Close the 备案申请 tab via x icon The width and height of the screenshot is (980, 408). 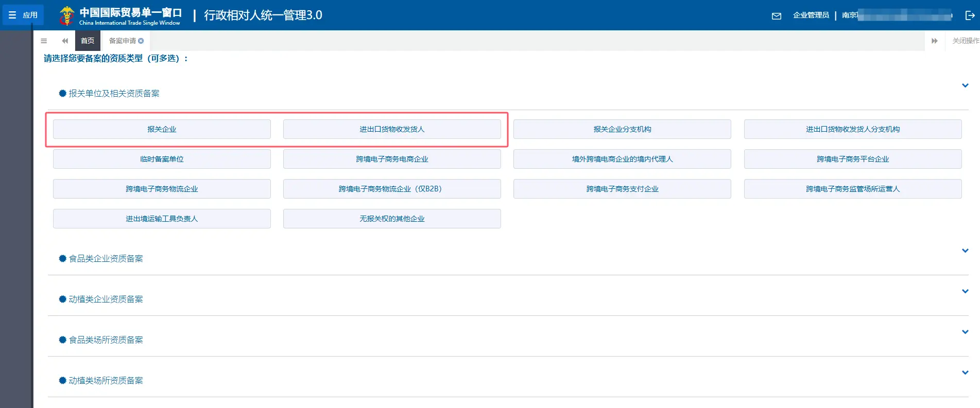(141, 41)
